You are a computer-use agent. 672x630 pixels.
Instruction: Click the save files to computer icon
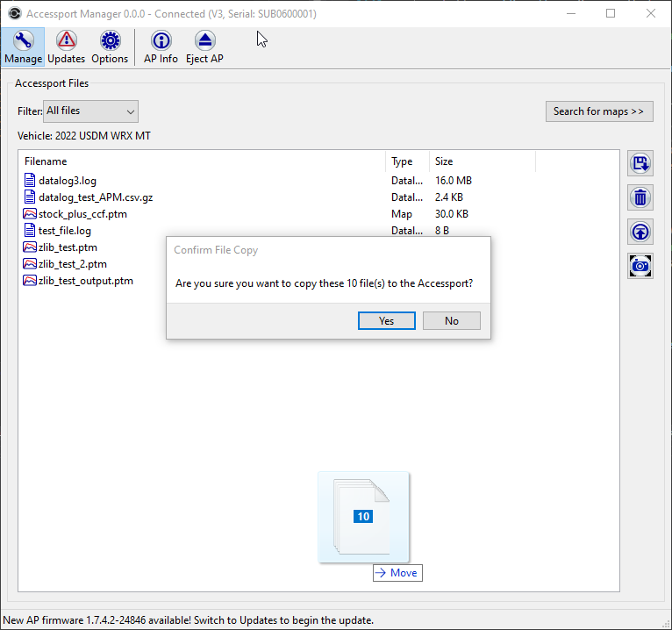[x=640, y=163]
